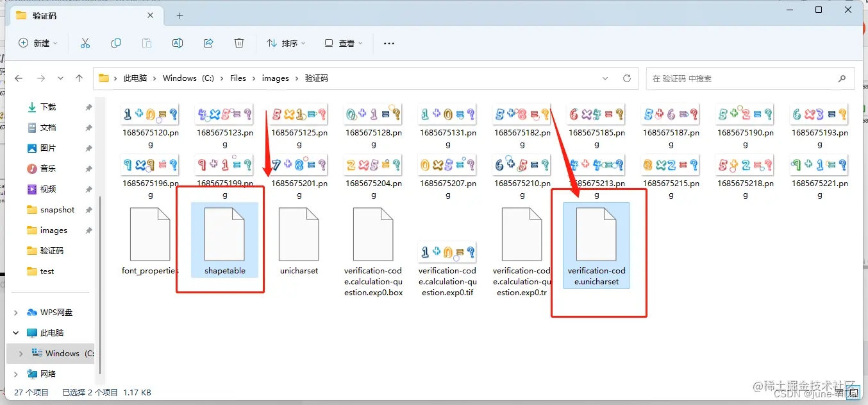Select image 1685675131.png

(447, 126)
